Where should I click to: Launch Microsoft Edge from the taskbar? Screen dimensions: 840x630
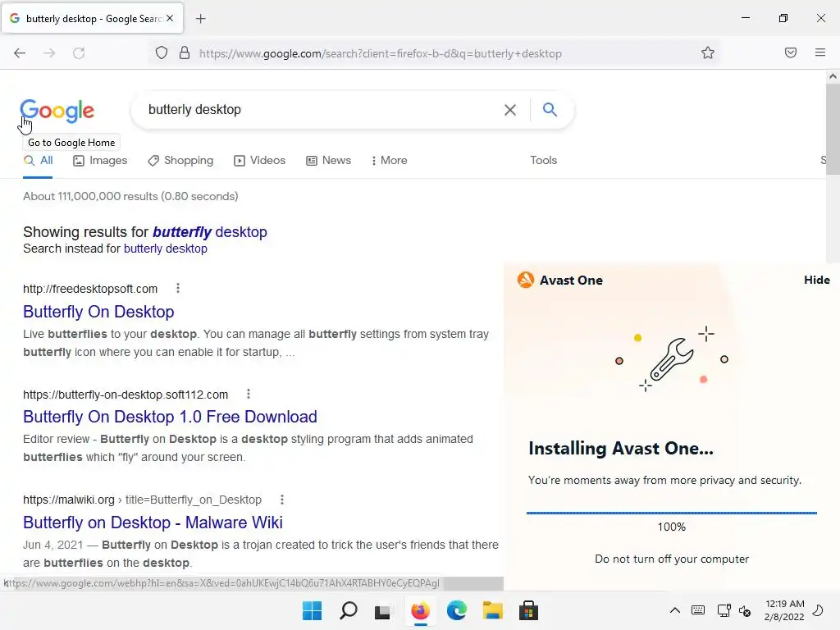tap(456, 610)
